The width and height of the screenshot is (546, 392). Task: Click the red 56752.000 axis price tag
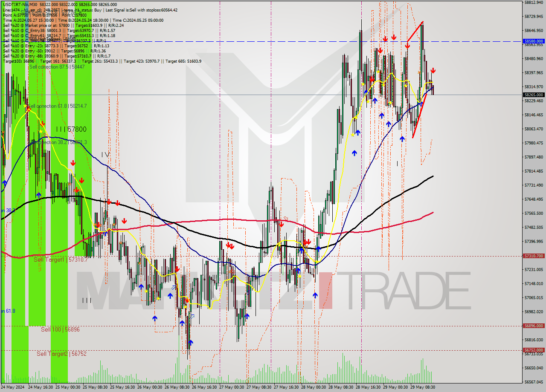point(534,350)
